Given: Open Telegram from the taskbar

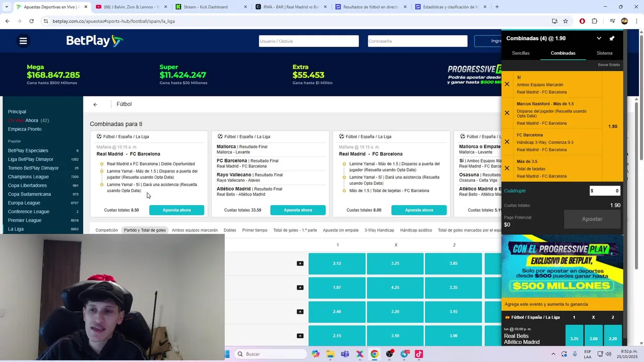Looking at the screenshot, I should (x=404, y=354).
